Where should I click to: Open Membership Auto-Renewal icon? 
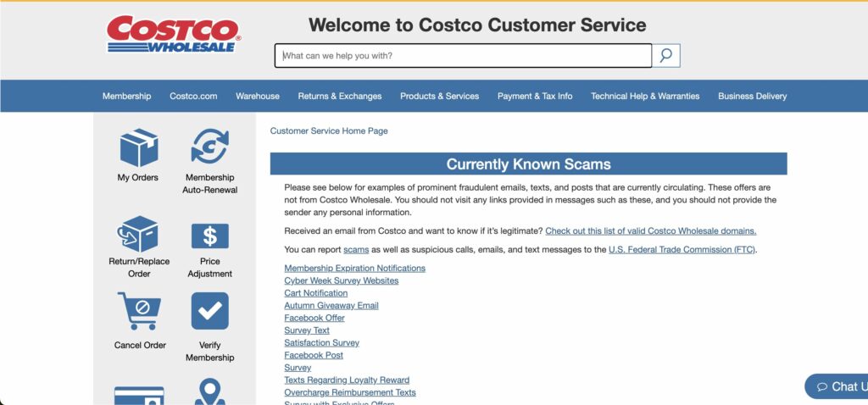210,147
